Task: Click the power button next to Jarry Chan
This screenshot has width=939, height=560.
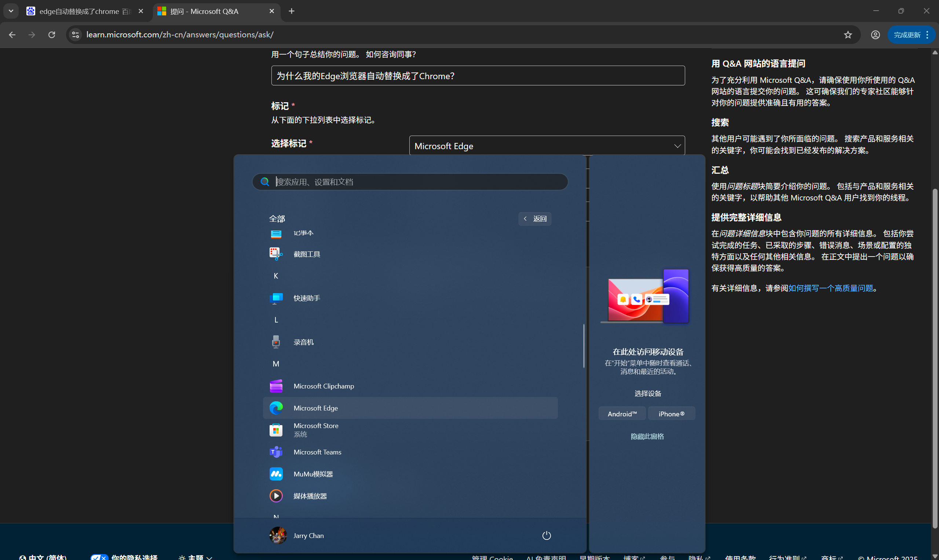Action: coord(546,535)
